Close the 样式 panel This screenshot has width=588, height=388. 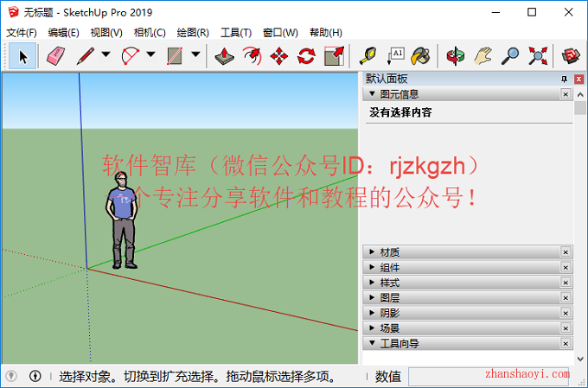coord(566,283)
